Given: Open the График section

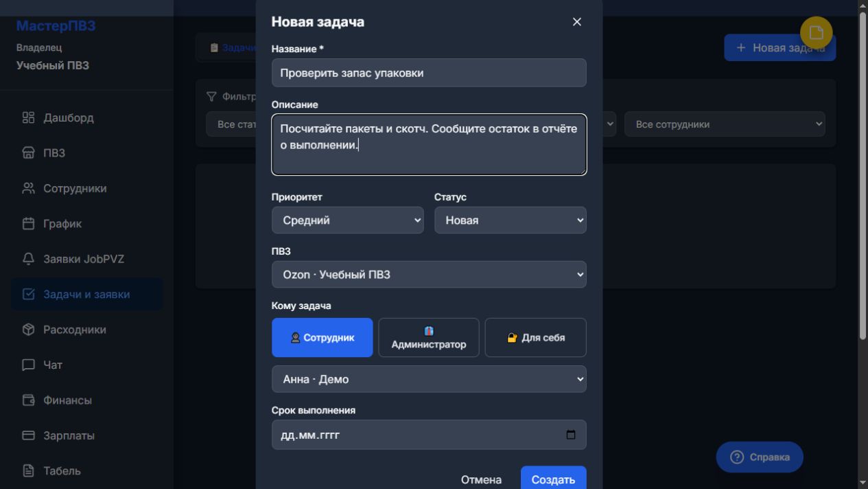Looking at the screenshot, I should point(86,224).
